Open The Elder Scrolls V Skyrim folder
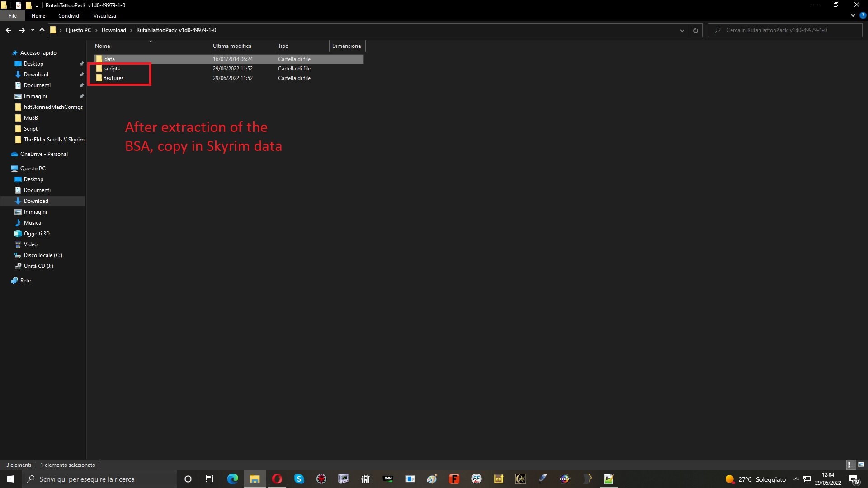 click(54, 140)
